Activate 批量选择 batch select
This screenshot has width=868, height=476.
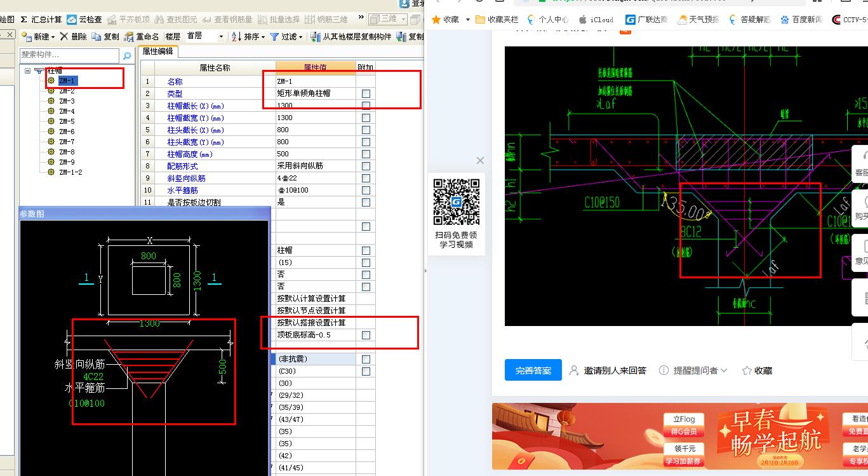pos(278,20)
